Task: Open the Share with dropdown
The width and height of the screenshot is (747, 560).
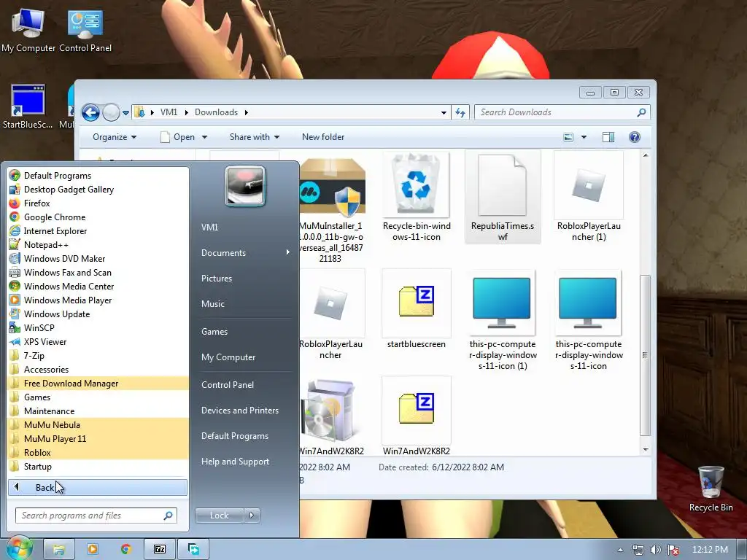Action: click(x=255, y=137)
